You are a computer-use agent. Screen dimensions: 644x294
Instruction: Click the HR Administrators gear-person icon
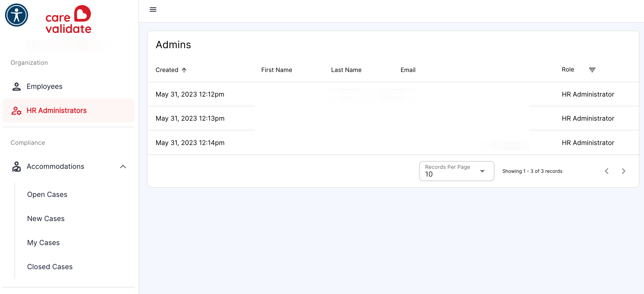(17, 111)
